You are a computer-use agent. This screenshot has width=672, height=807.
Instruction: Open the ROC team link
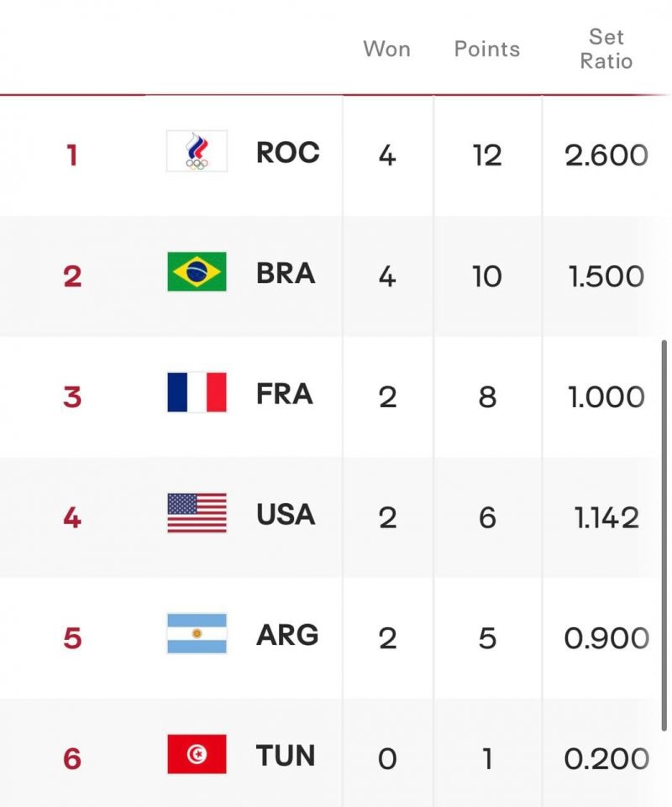287,153
